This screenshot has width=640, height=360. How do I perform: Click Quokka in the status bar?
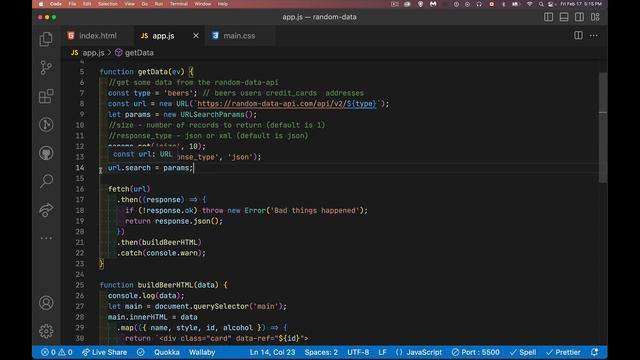point(167,352)
